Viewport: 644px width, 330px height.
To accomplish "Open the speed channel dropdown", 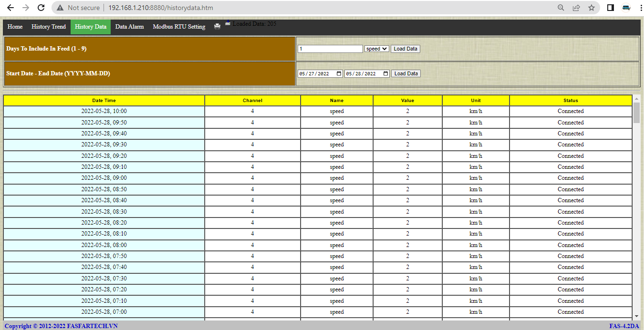I will [376, 49].
